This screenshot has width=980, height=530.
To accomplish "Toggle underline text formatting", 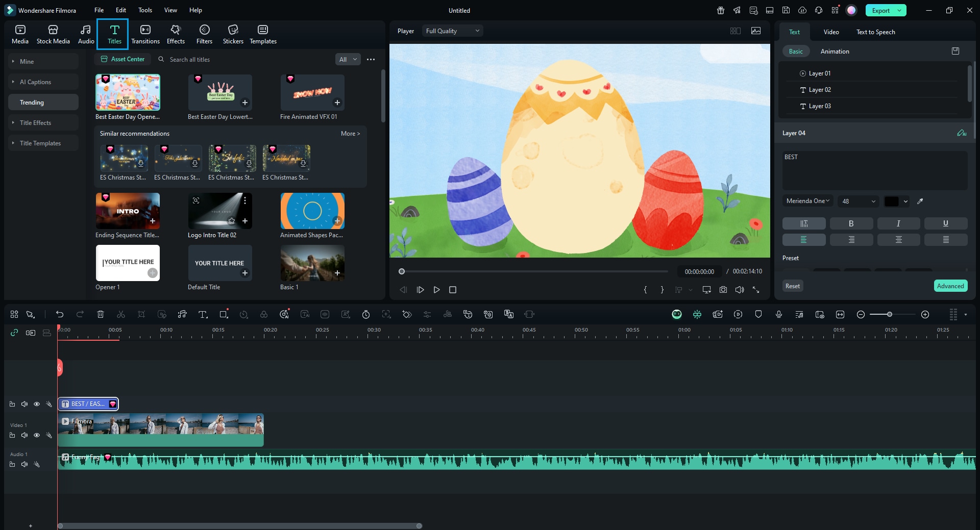I will tap(946, 223).
